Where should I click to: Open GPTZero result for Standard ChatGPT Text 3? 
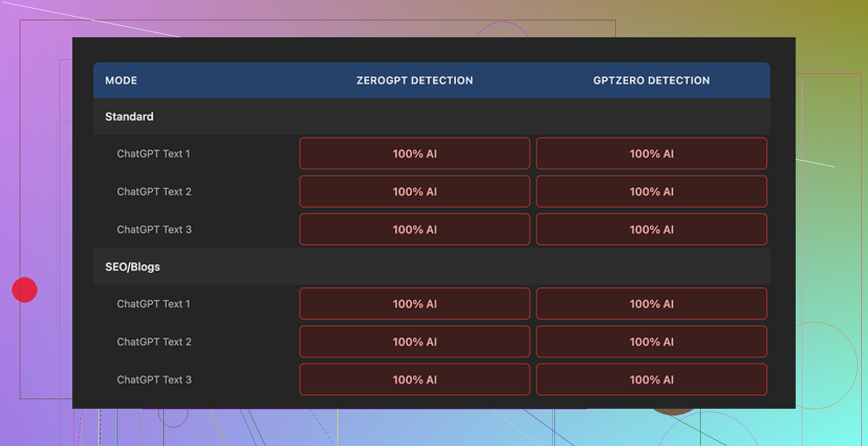pyautogui.click(x=651, y=229)
